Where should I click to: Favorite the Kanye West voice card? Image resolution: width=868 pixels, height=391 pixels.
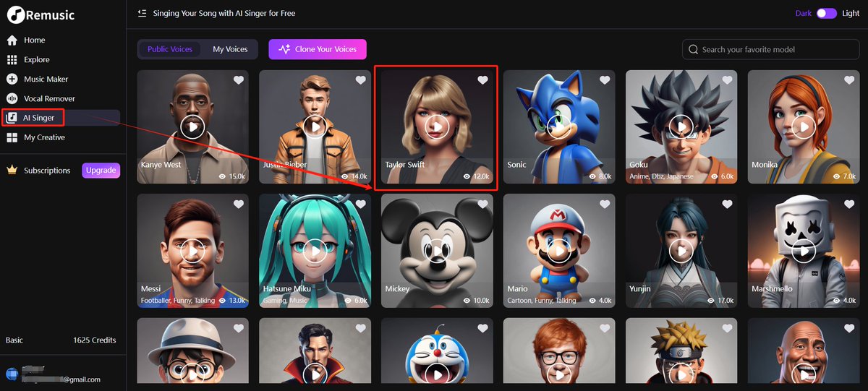238,80
